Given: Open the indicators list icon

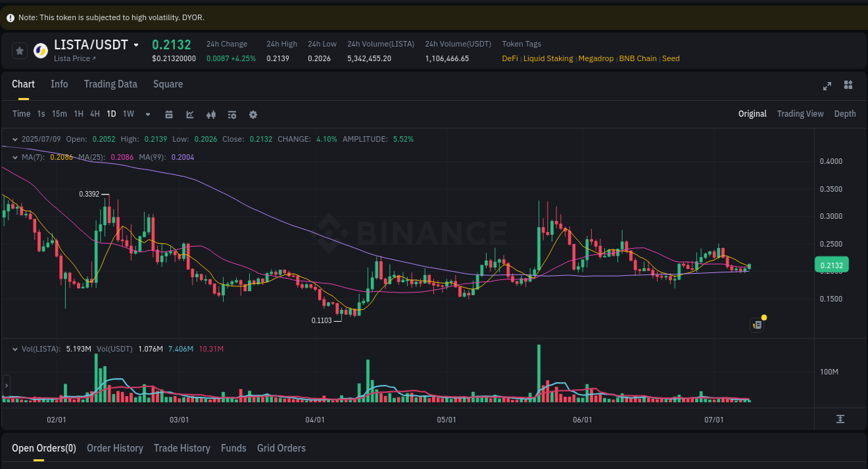Looking at the screenshot, I should pyautogui.click(x=232, y=114).
